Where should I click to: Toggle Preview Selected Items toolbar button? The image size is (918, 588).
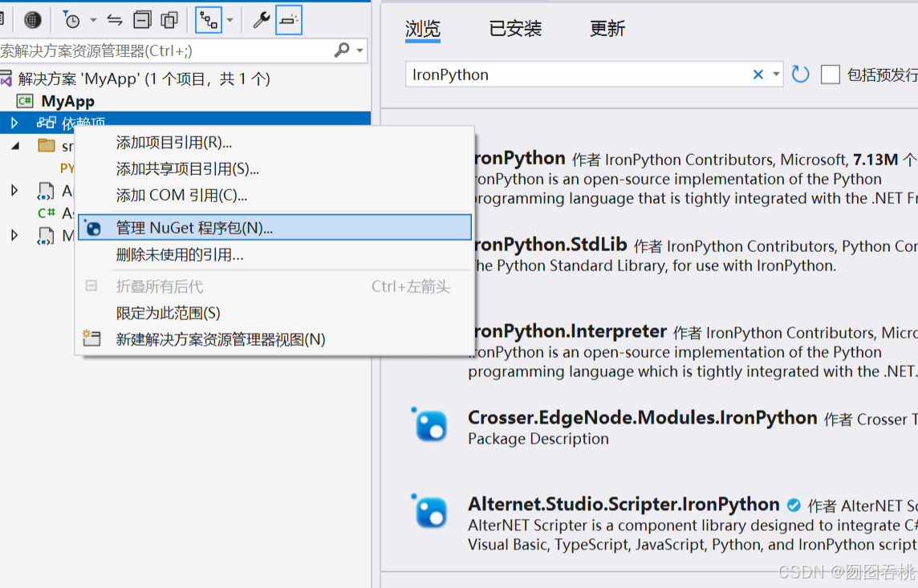pyautogui.click(x=289, y=21)
